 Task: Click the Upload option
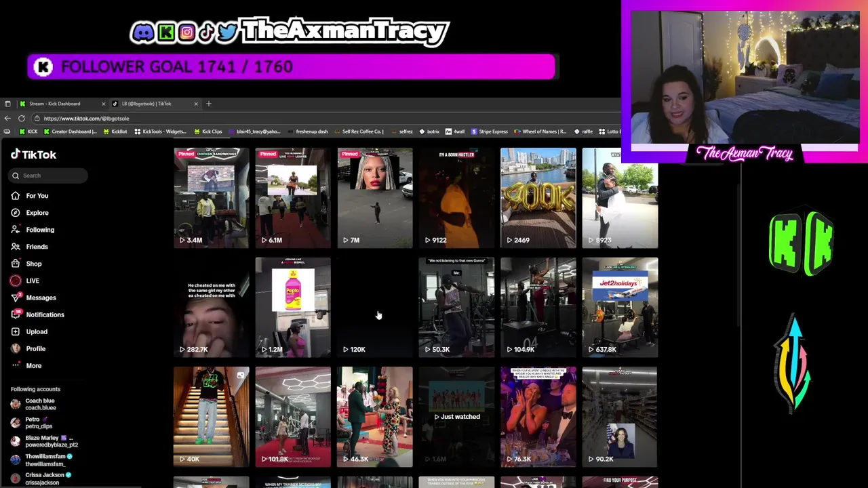29,331
